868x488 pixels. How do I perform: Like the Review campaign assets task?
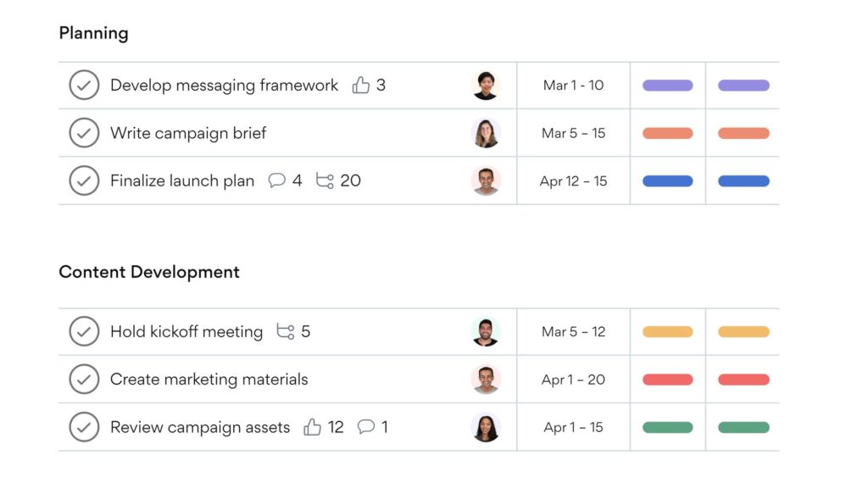(313, 427)
